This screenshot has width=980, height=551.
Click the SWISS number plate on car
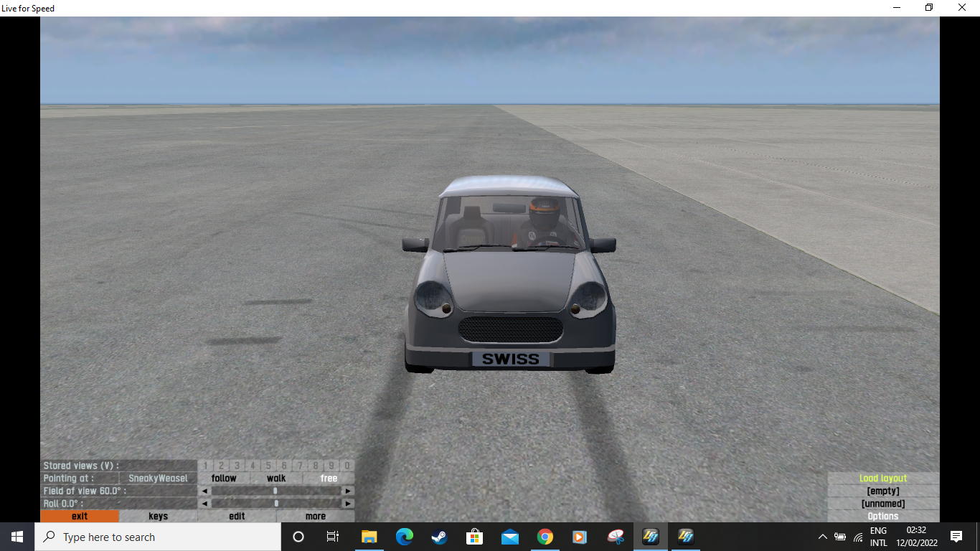[x=511, y=359]
